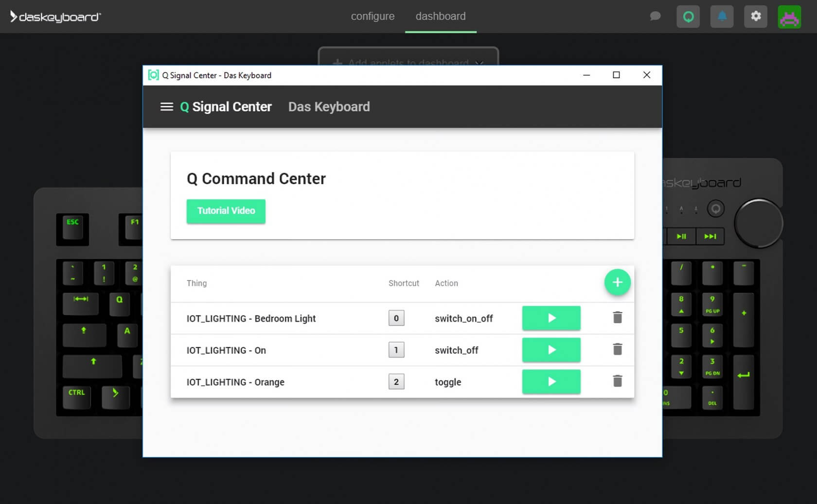Viewport: 817px width, 504px height.
Task: Select the IOT_LIGHTING - Orange text
Action: tap(235, 382)
